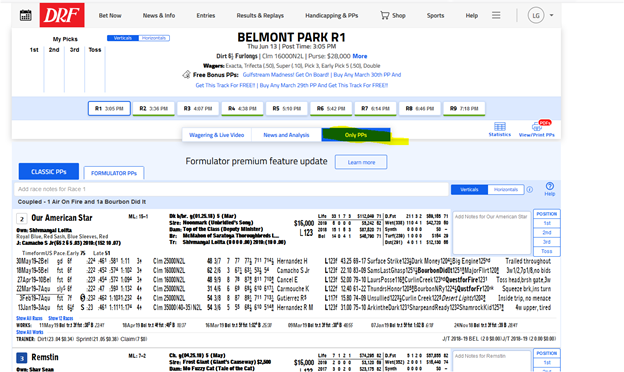This screenshot has width=624, height=372.
Task: Click horse name Our American Star
Action: [62, 218]
